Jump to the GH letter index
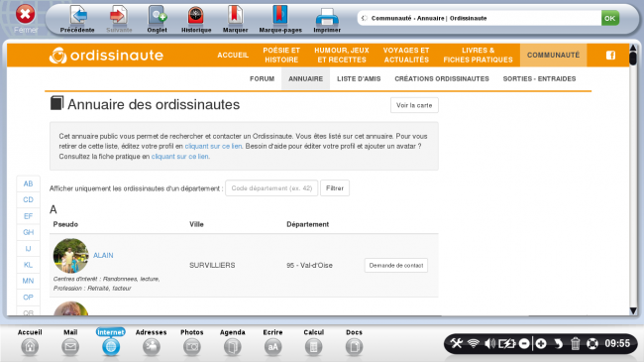644x362 pixels. click(x=28, y=232)
